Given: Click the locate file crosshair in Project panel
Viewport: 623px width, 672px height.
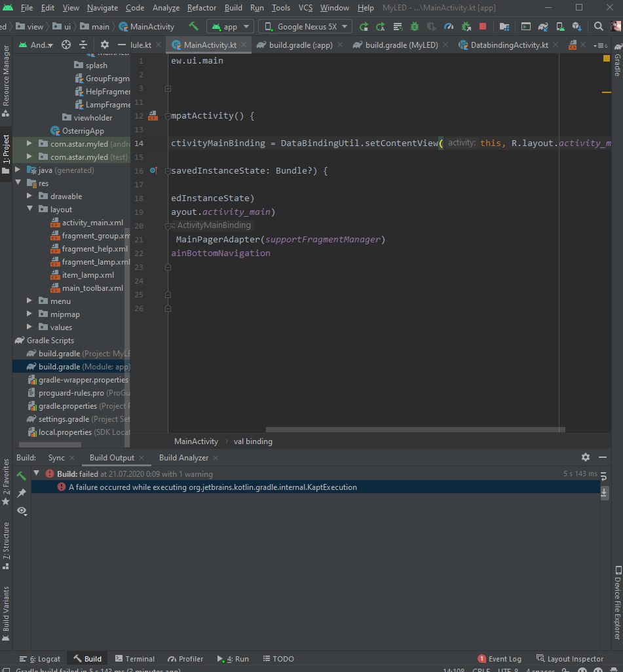Looking at the screenshot, I should point(66,45).
